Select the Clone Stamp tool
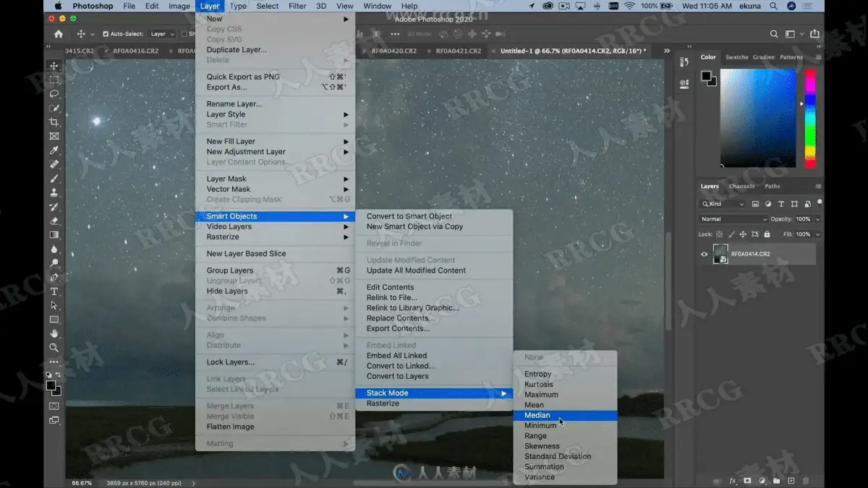Screen dimensions: 868x488 pos(54,192)
